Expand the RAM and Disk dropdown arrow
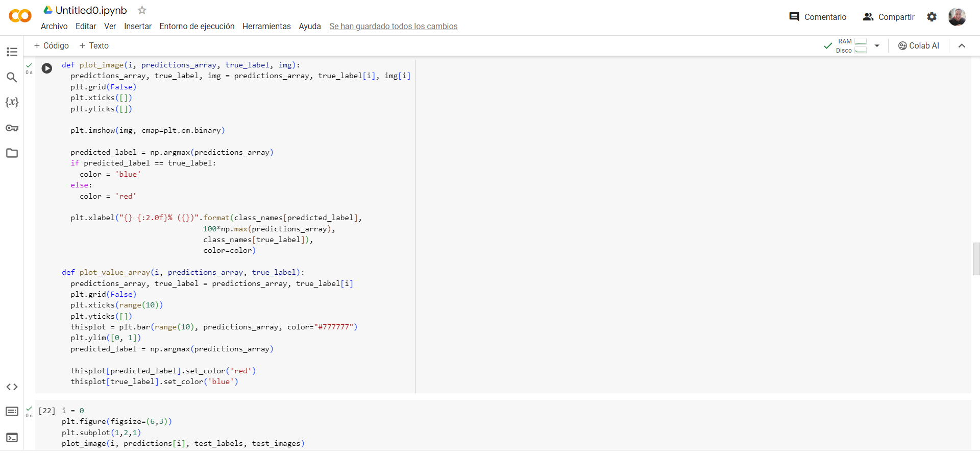The height and width of the screenshot is (453, 980). click(x=877, y=46)
